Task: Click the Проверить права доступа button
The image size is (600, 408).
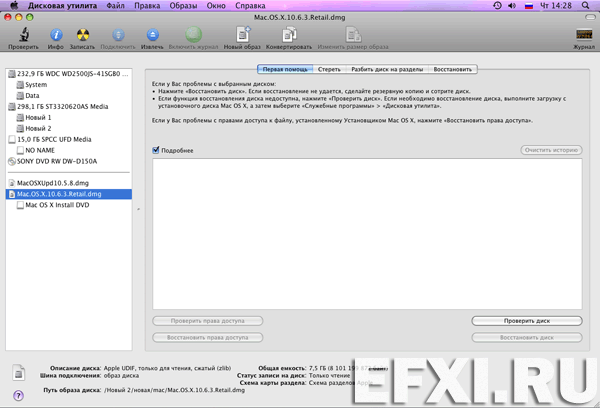Action: tap(207, 321)
